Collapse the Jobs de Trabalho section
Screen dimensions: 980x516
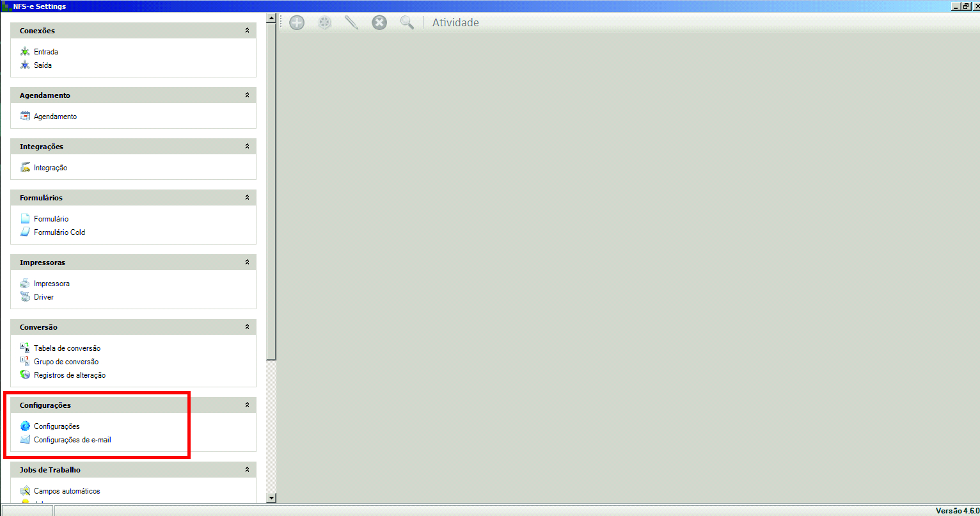coord(247,470)
